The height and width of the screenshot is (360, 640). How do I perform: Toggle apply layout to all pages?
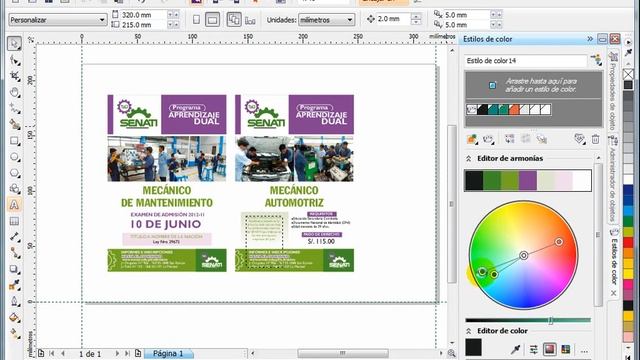[234, 19]
